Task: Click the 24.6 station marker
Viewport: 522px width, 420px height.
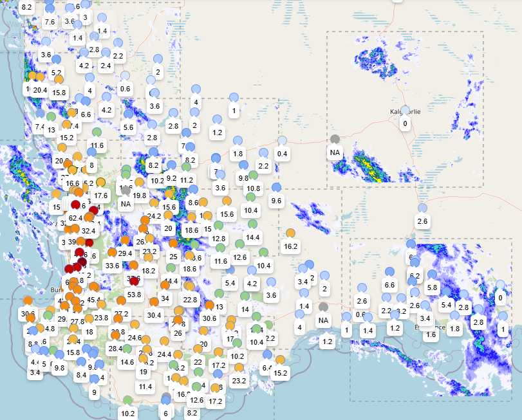Action: (x=135, y=325)
